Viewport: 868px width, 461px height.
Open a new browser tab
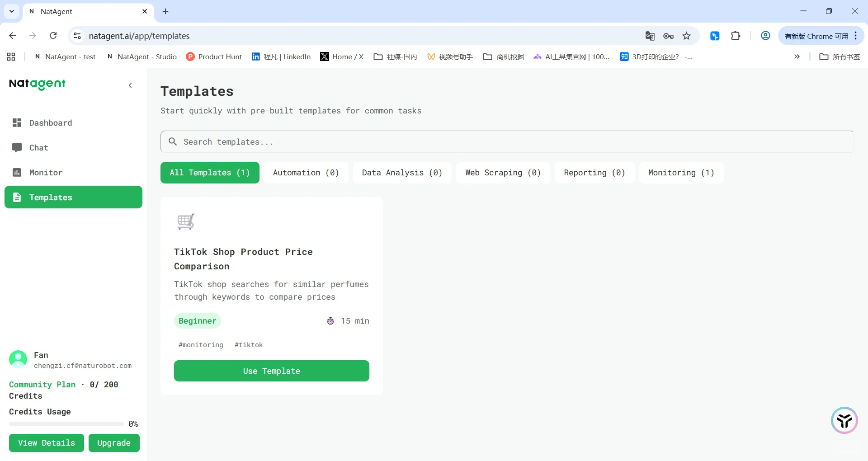pyautogui.click(x=165, y=11)
